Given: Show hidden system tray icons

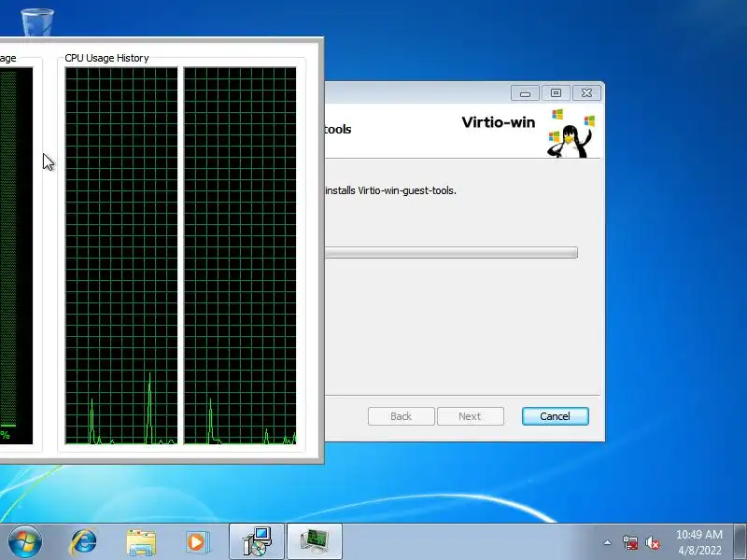Looking at the screenshot, I should pyautogui.click(x=608, y=542).
